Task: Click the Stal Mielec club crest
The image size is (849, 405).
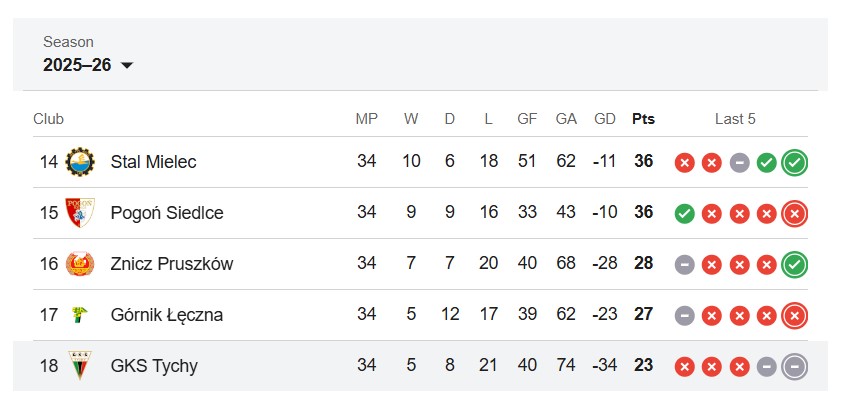Action: pos(80,161)
